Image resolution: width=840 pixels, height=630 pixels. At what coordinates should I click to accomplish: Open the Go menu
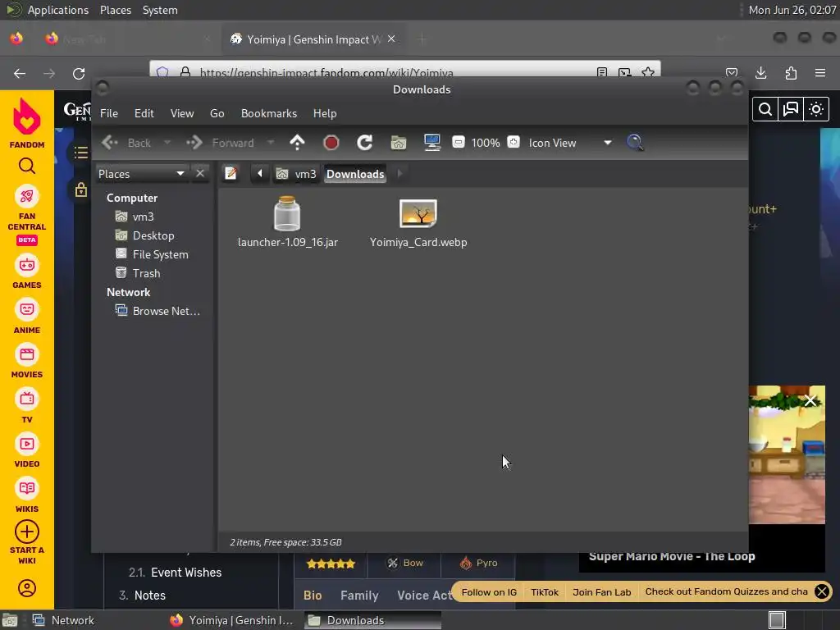click(x=217, y=113)
